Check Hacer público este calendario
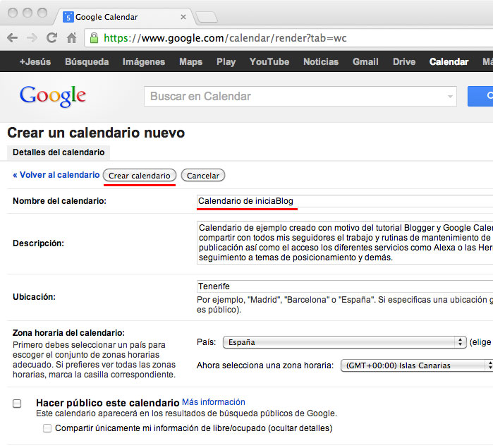The image size is (493, 448). 17,404
